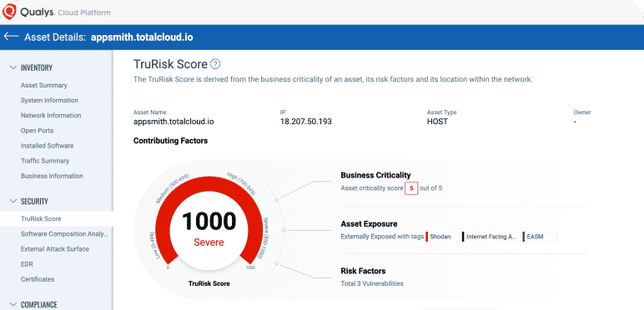
Task: Go back using the arrow icon
Action: [x=11, y=37]
